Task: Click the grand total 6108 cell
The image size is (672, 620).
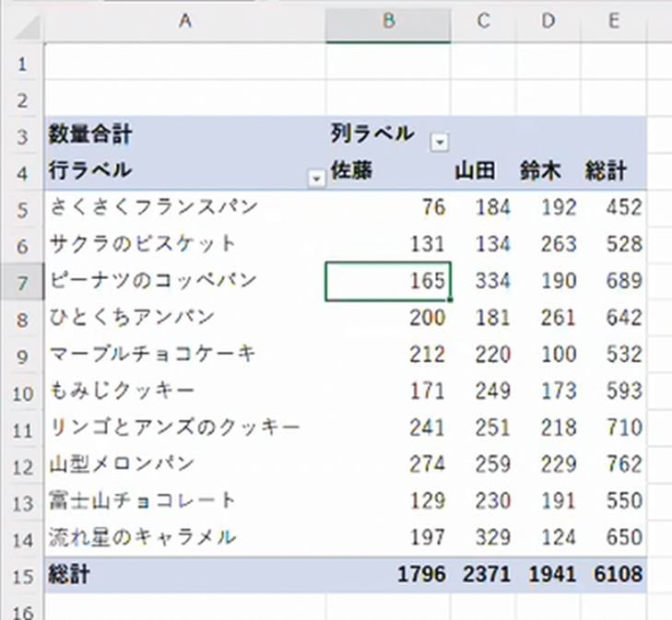Action: pos(614,575)
